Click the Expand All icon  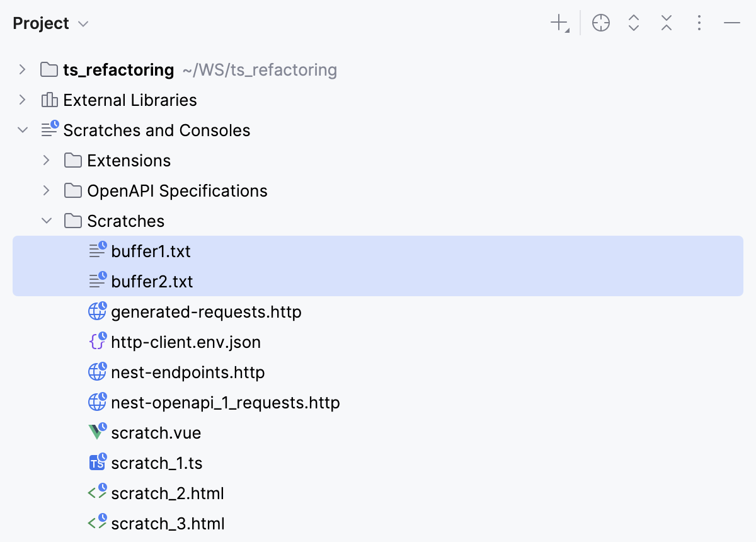pos(634,24)
